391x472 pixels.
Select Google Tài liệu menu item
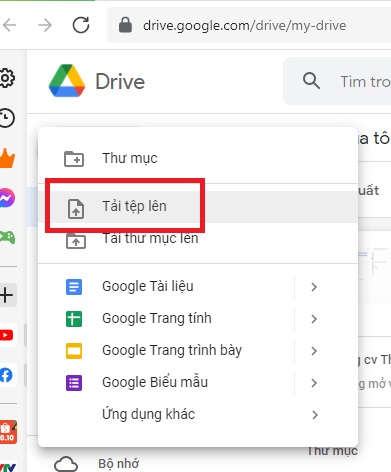point(198,287)
